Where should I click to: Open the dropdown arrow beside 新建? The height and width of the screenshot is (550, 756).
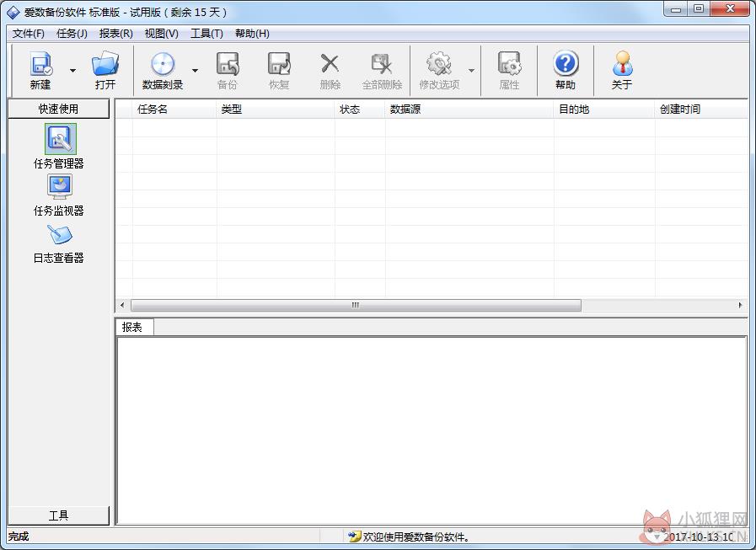point(72,71)
